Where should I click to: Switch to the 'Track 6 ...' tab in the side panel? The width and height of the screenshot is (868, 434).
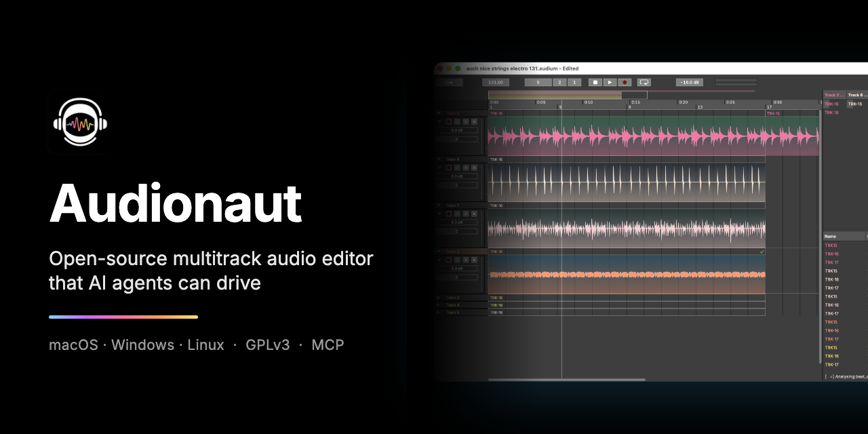(856, 95)
